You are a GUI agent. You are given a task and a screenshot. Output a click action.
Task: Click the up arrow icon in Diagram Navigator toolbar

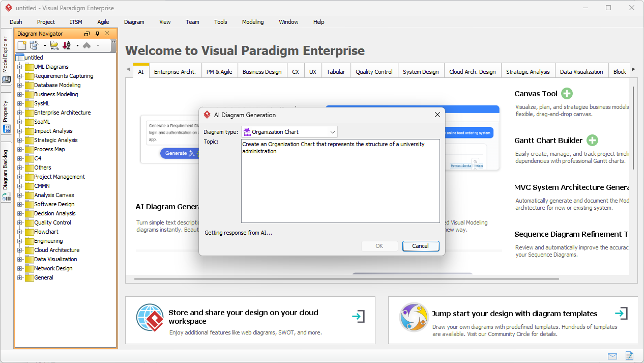87,45
